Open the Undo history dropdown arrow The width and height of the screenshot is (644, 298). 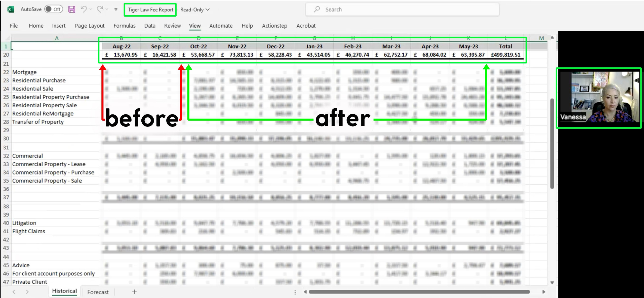tap(91, 9)
